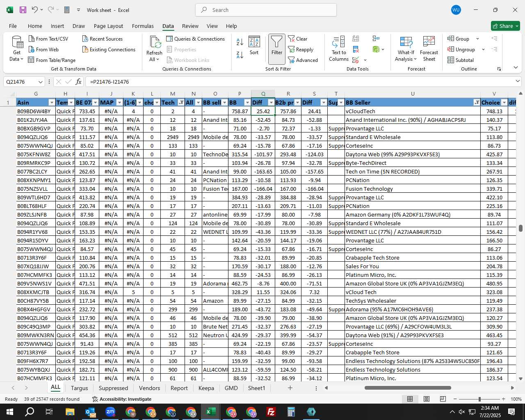
Task: Adjust the zoom slider handle
Action: (x=479, y=399)
